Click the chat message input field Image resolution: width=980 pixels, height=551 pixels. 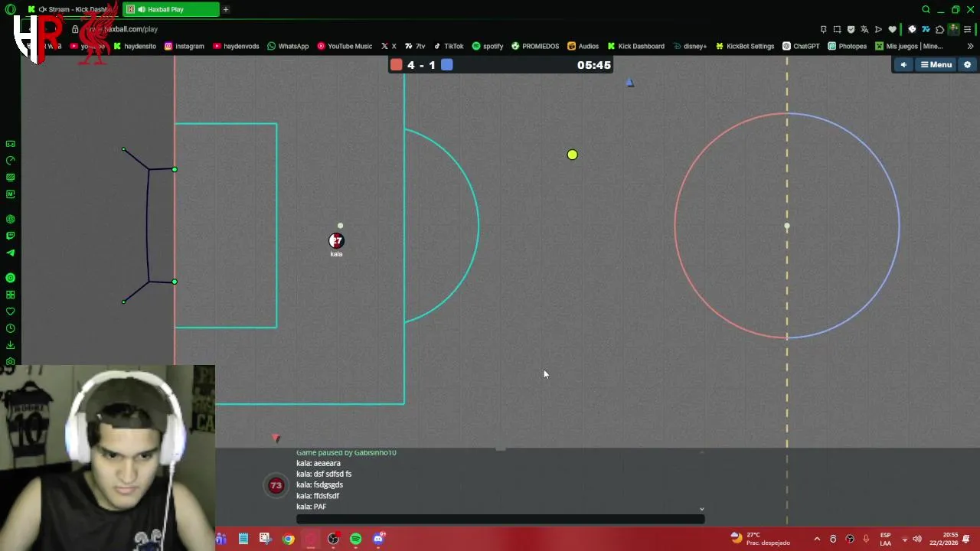pos(500,519)
